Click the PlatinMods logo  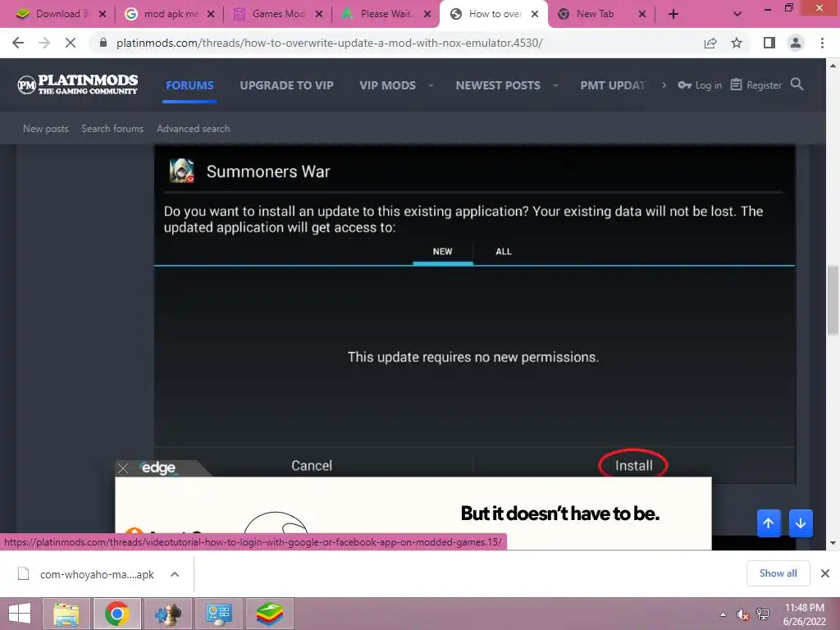pos(78,84)
